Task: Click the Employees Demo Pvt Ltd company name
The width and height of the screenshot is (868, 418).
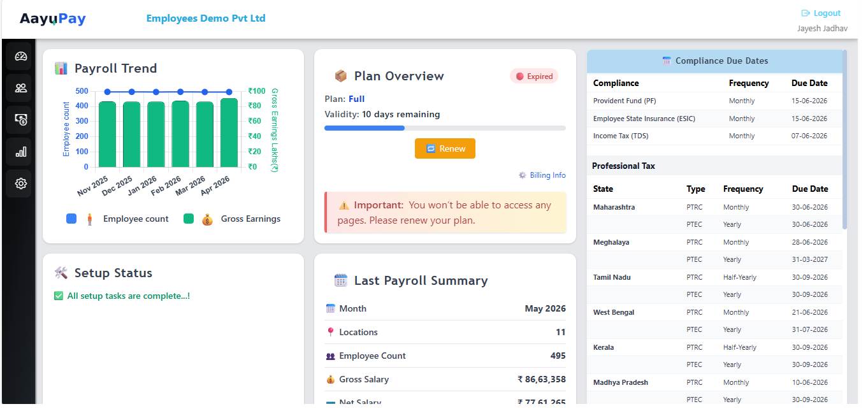Action: (x=206, y=18)
